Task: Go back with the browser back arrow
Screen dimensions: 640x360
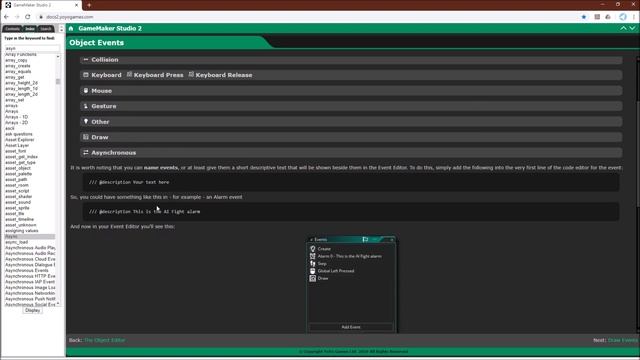Action: [6, 17]
